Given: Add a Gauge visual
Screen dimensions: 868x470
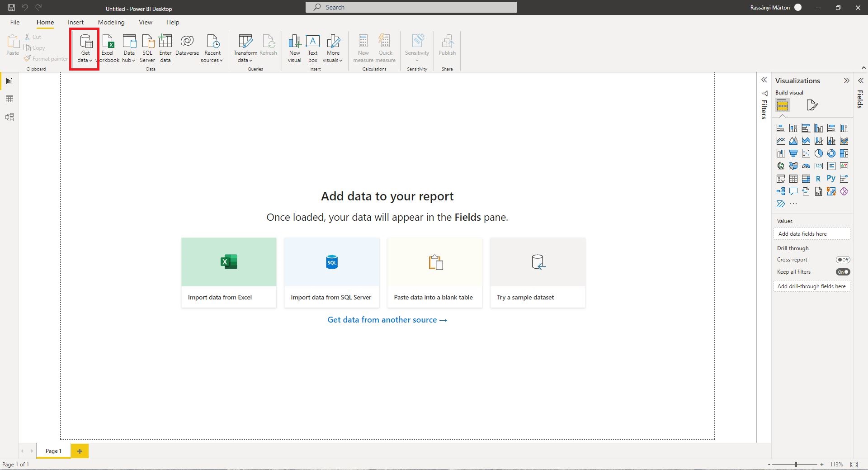Looking at the screenshot, I should pos(806,166).
